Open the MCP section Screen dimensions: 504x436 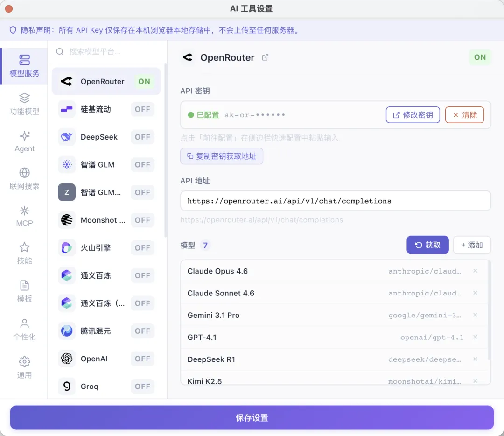click(24, 217)
